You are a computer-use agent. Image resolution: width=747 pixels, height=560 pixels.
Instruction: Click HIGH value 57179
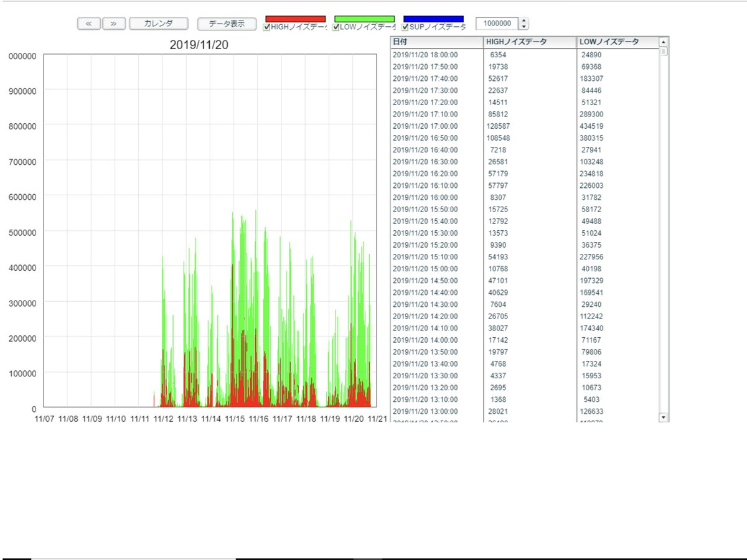coord(498,173)
